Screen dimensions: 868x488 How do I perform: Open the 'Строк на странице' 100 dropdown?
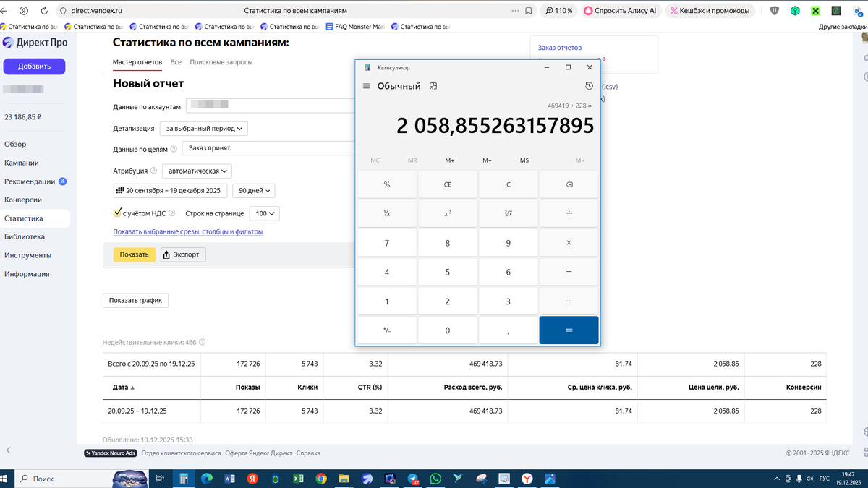tap(264, 213)
